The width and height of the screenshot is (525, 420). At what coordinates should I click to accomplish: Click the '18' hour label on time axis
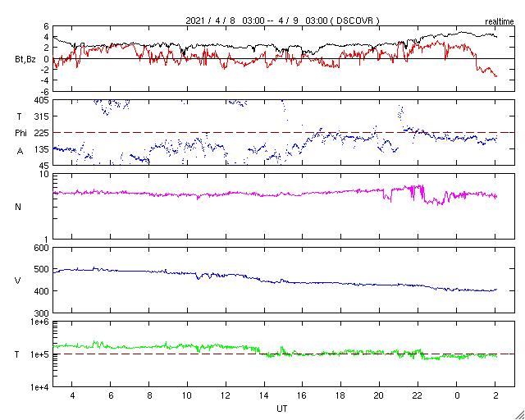coord(341,395)
